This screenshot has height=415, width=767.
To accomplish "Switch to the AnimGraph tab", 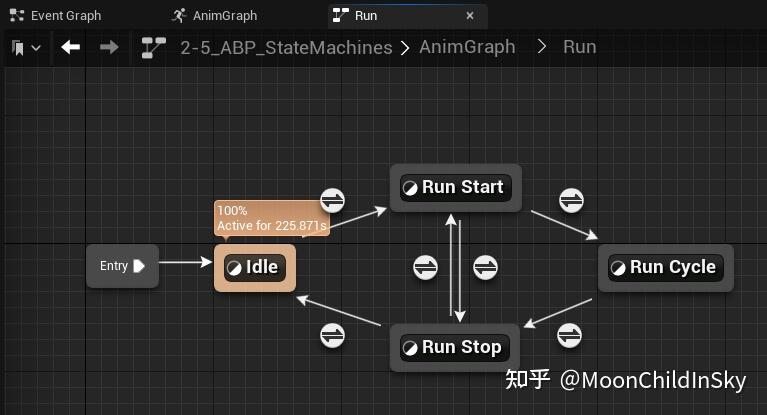I will [x=214, y=16].
